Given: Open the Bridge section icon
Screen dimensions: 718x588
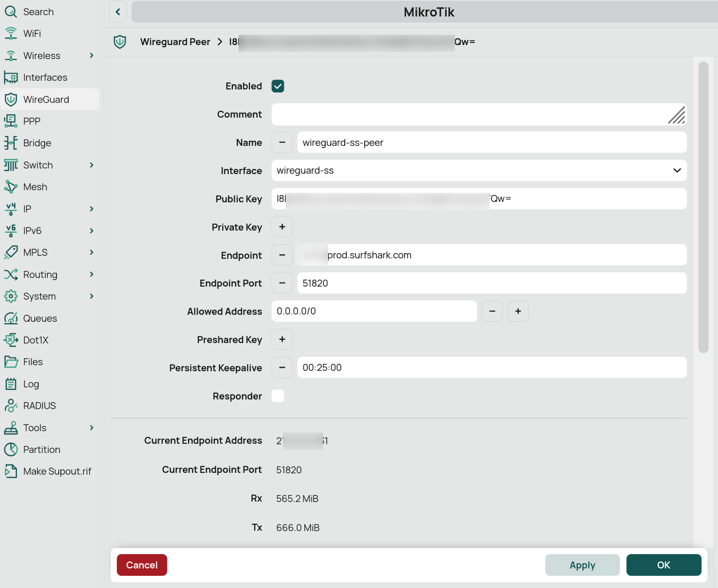Looking at the screenshot, I should [10, 143].
